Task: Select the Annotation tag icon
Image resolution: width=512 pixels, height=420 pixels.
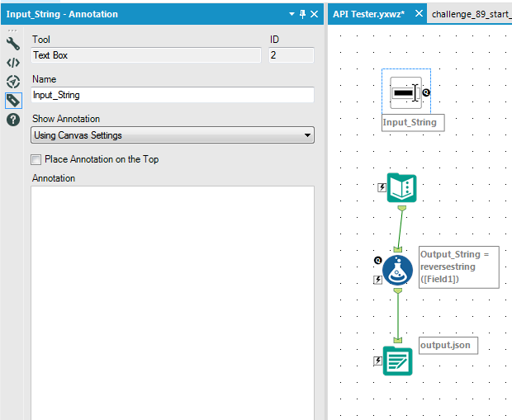Action: coord(13,101)
